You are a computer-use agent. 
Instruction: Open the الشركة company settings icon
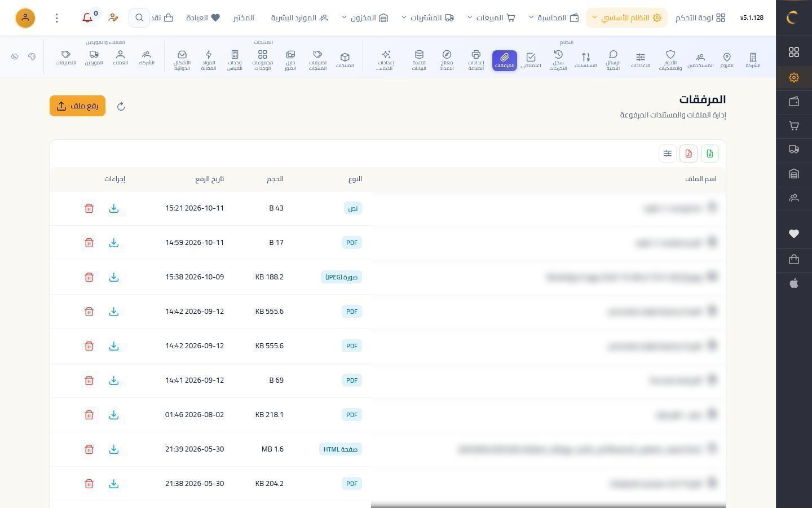tap(753, 60)
